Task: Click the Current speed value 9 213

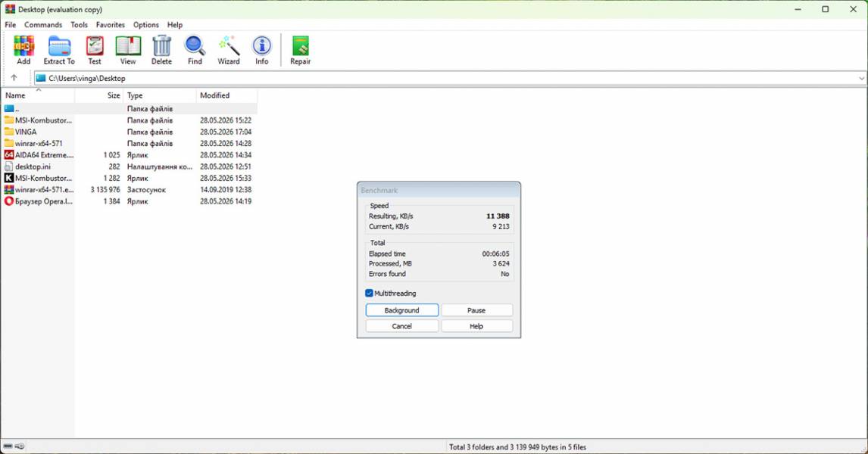Action: [501, 227]
